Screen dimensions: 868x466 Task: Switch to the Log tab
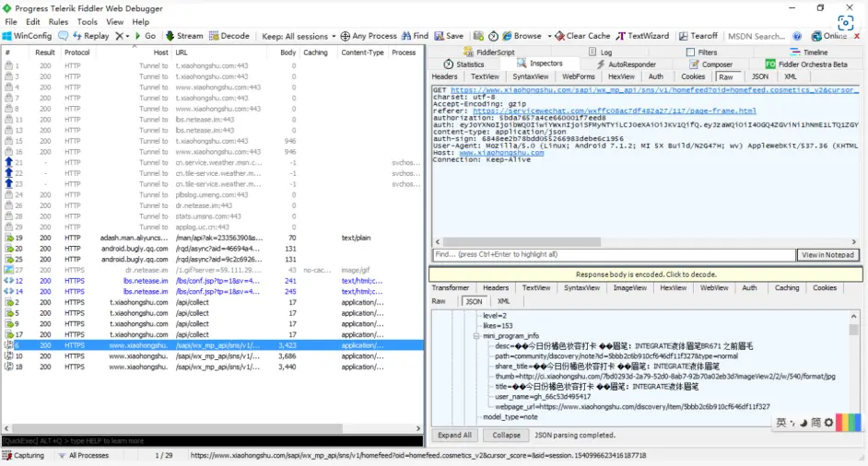600,52
